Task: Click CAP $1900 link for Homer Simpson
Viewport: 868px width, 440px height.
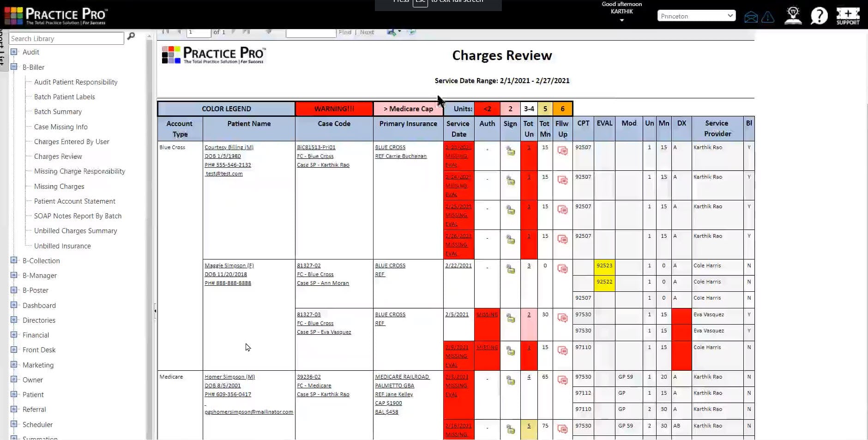Action: pyautogui.click(x=388, y=403)
